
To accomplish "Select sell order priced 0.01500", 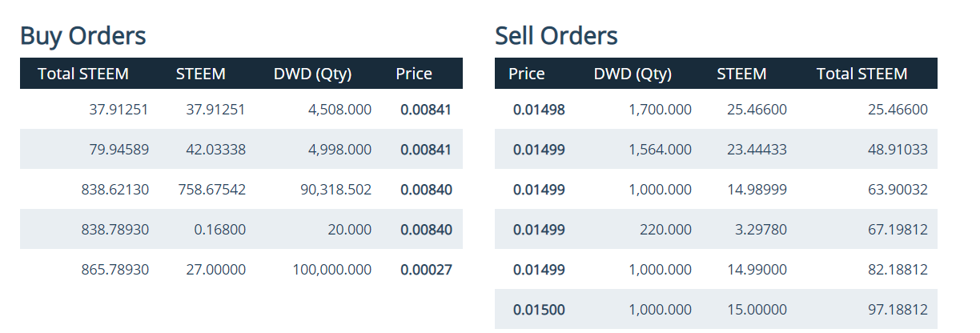I will click(x=716, y=309).
